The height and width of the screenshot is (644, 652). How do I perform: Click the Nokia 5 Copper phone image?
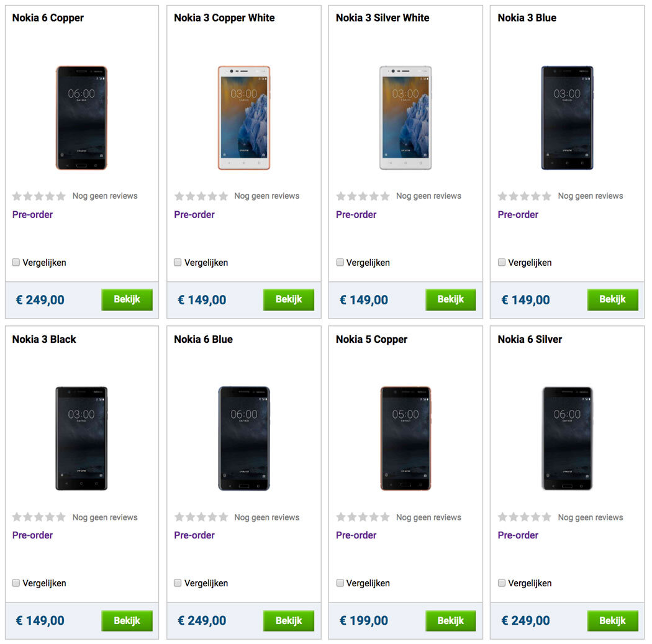coord(405,438)
